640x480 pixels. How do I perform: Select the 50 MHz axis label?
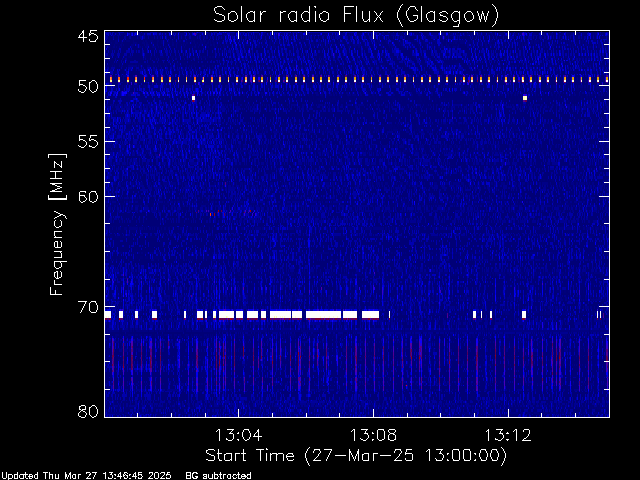click(x=88, y=87)
